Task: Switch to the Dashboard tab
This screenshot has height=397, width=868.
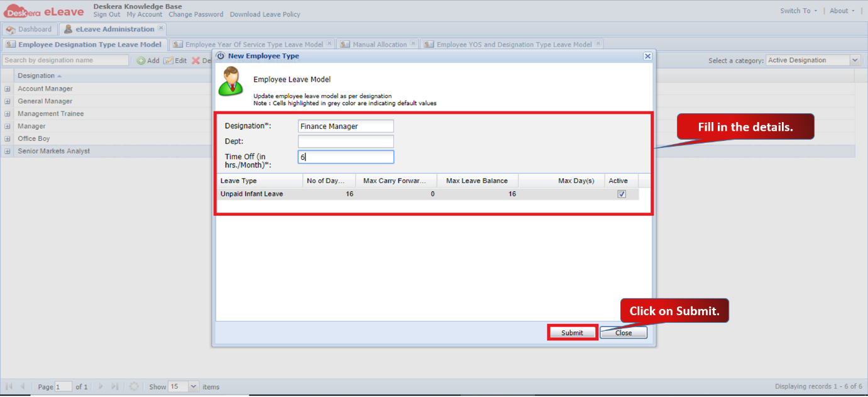Action: click(x=29, y=30)
